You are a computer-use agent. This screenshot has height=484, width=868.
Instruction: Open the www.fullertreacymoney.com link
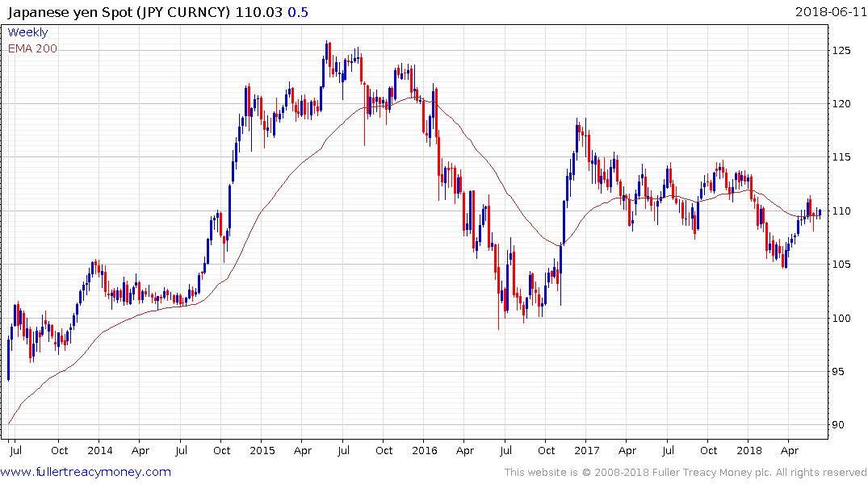click(x=86, y=472)
